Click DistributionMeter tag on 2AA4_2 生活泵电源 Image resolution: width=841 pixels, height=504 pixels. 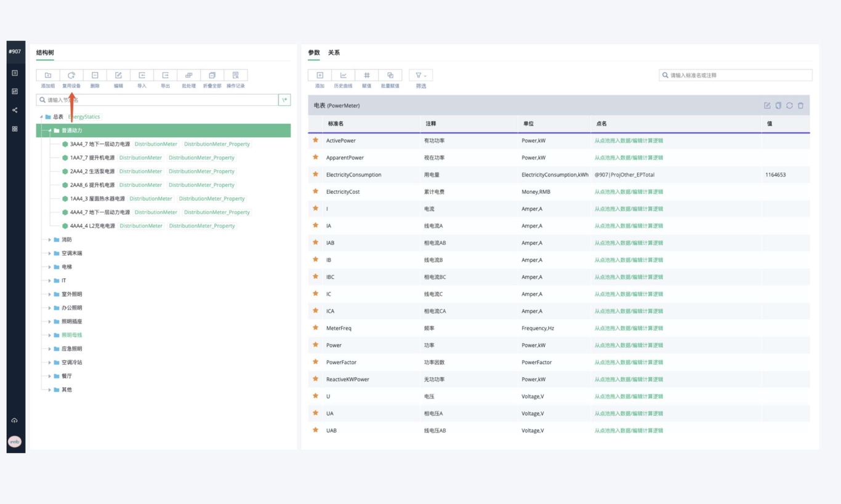point(140,171)
